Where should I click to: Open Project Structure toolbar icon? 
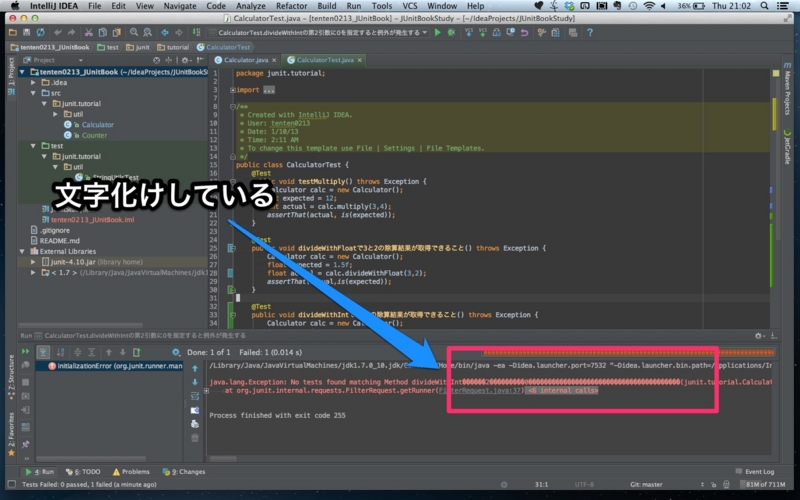tap(555, 33)
